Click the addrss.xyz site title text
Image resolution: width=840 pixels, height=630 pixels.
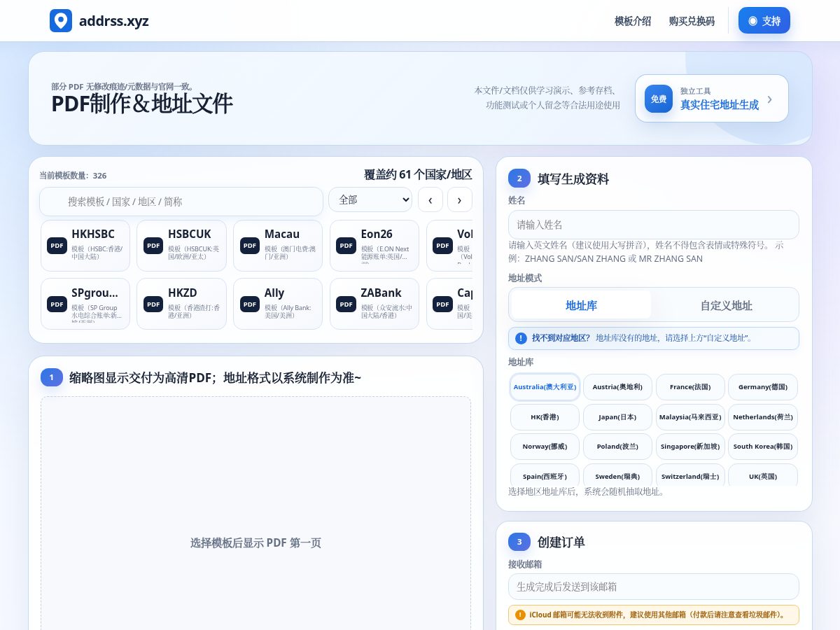coord(114,21)
